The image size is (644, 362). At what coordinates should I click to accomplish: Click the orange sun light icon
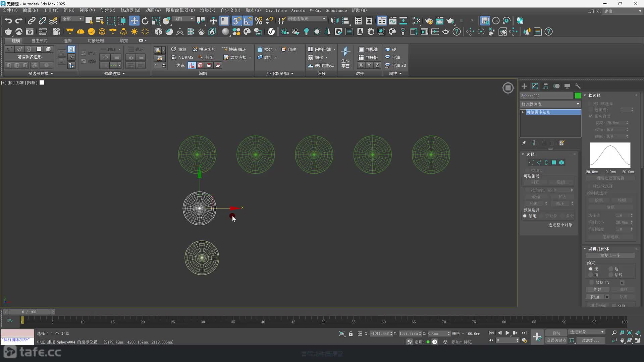point(134,32)
